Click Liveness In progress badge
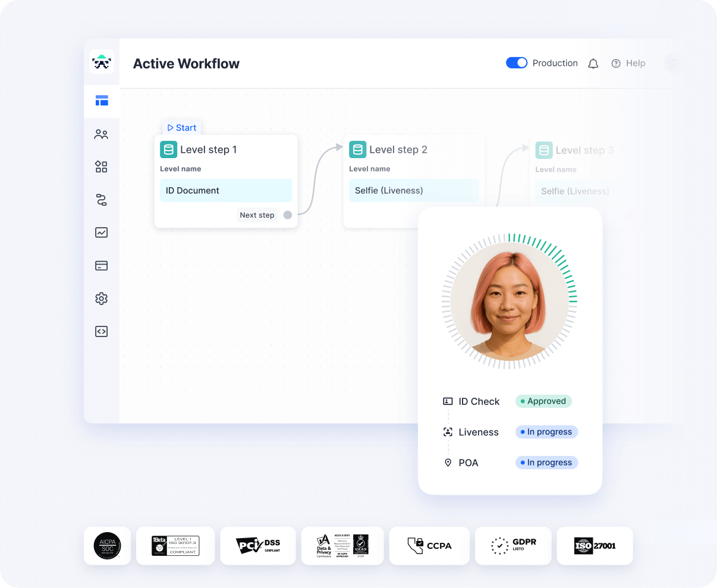717x588 pixels. pyautogui.click(x=546, y=432)
